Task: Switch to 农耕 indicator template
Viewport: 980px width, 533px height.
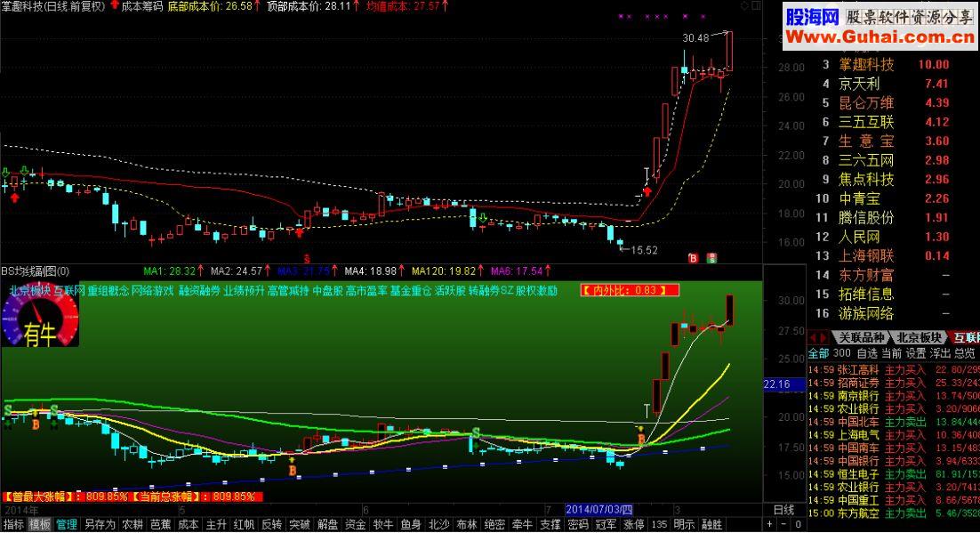Action: tap(133, 524)
